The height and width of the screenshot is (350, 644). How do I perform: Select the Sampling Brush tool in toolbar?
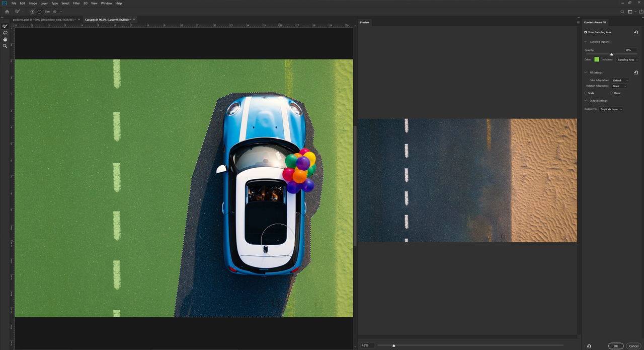tap(5, 26)
